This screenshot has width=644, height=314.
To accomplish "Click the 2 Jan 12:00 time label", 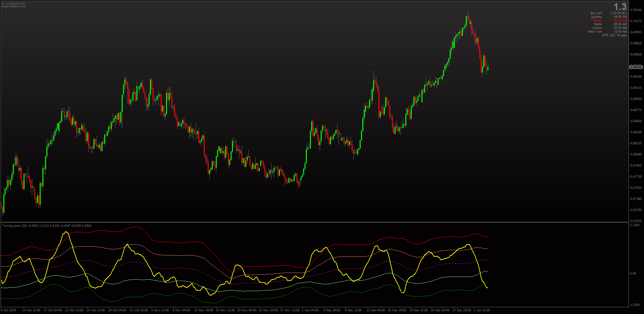I will pos(482,310).
